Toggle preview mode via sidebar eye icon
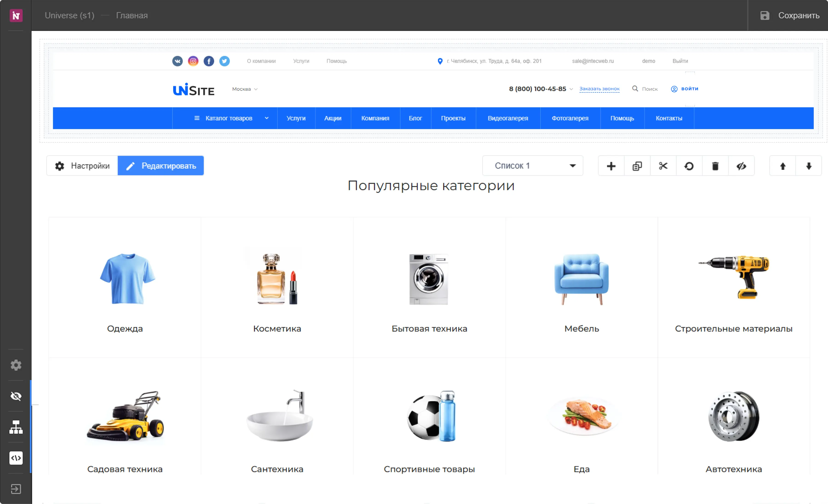 [16, 396]
